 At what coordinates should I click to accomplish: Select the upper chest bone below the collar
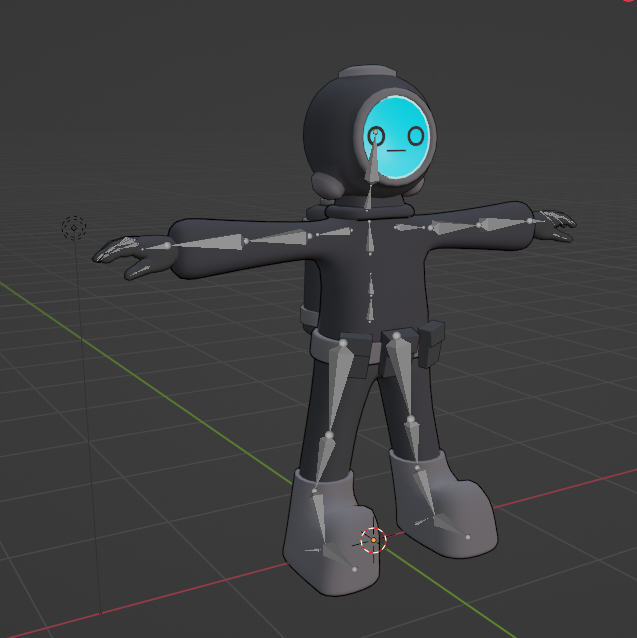369,238
